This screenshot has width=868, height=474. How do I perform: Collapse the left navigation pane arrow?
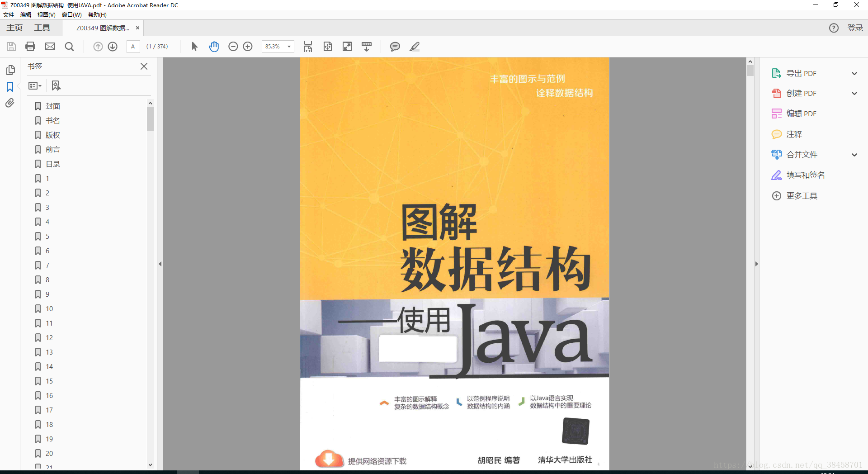tap(160, 264)
